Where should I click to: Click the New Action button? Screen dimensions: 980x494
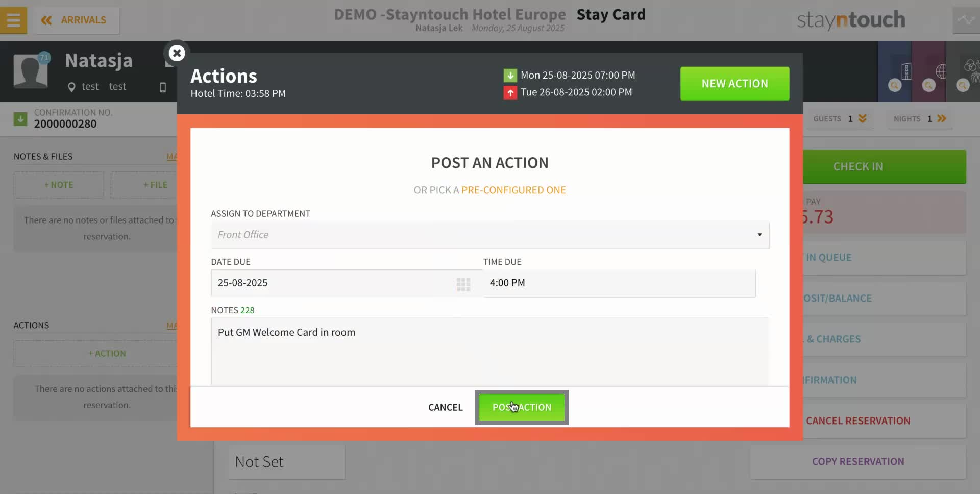click(734, 84)
